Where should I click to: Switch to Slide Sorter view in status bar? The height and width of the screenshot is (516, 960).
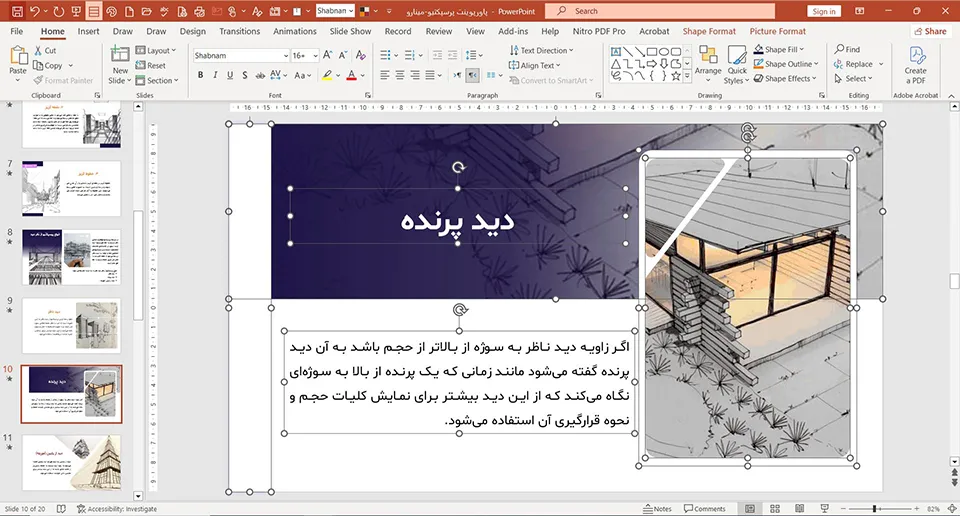(x=774, y=509)
